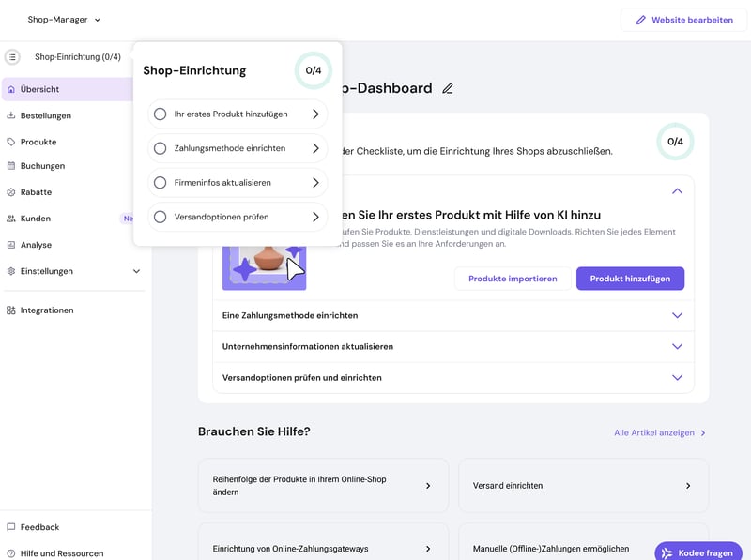Screen dimensions: 751x560
Task: Click the Rabatte discount icon in sidebar
Action: pyautogui.click(x=11, y=192)
